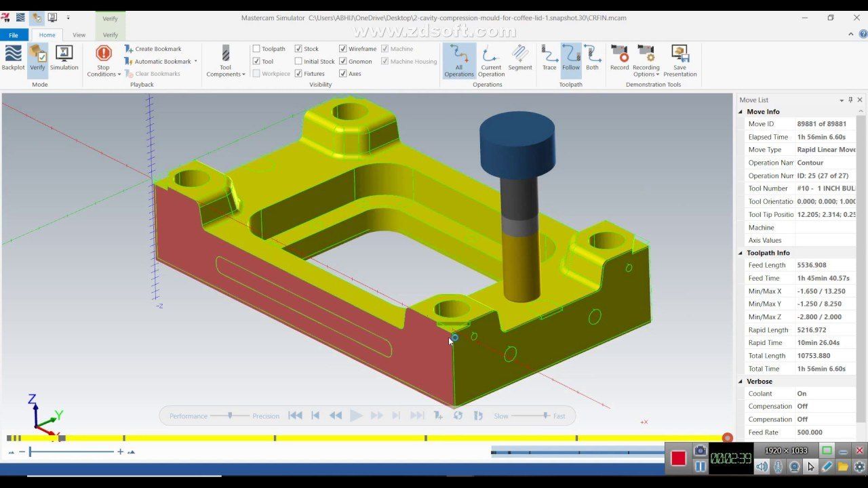Open the Recording Options dropdown

coord(646,62)
